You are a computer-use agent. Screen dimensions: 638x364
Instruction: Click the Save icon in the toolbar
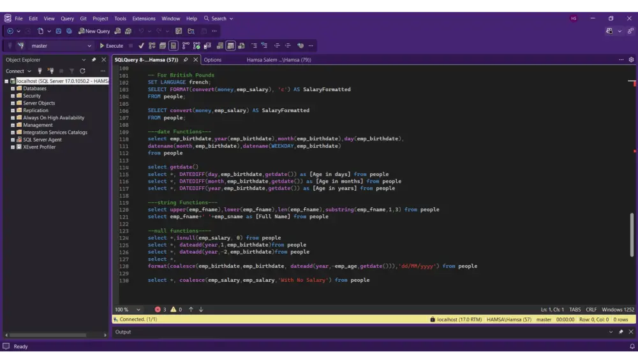(58, 31)
